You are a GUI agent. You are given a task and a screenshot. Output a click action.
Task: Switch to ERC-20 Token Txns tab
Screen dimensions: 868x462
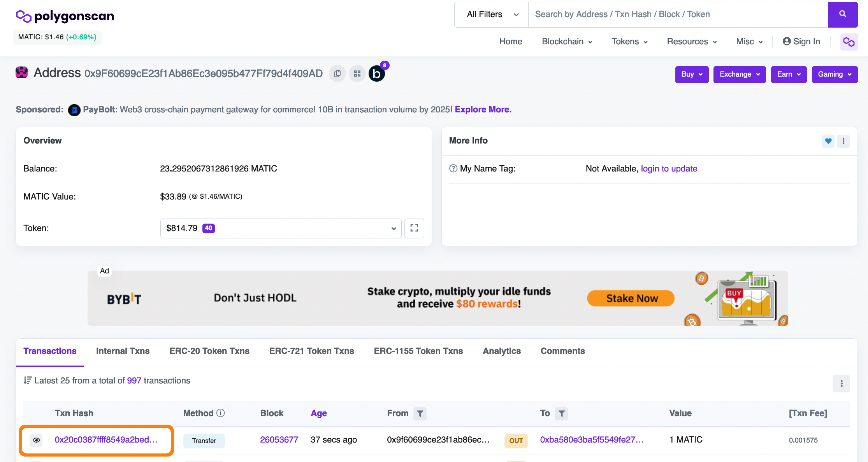pos(209,351)
